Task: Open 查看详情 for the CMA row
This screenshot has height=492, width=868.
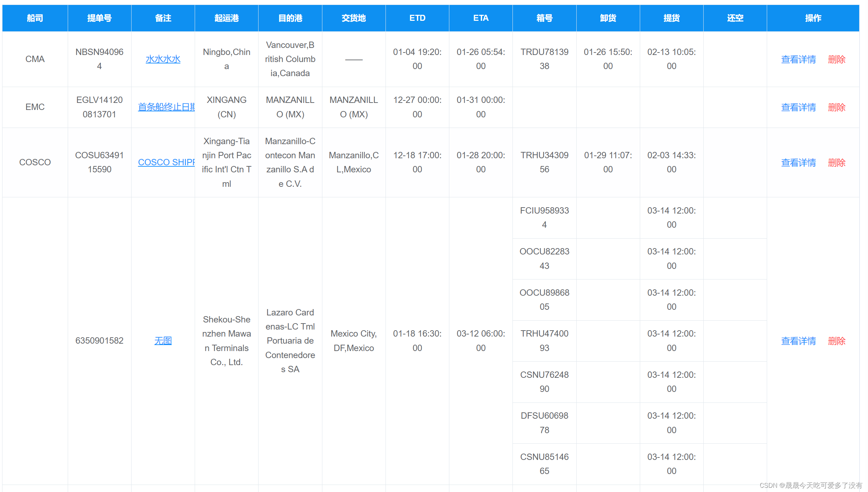Action: 798,59
